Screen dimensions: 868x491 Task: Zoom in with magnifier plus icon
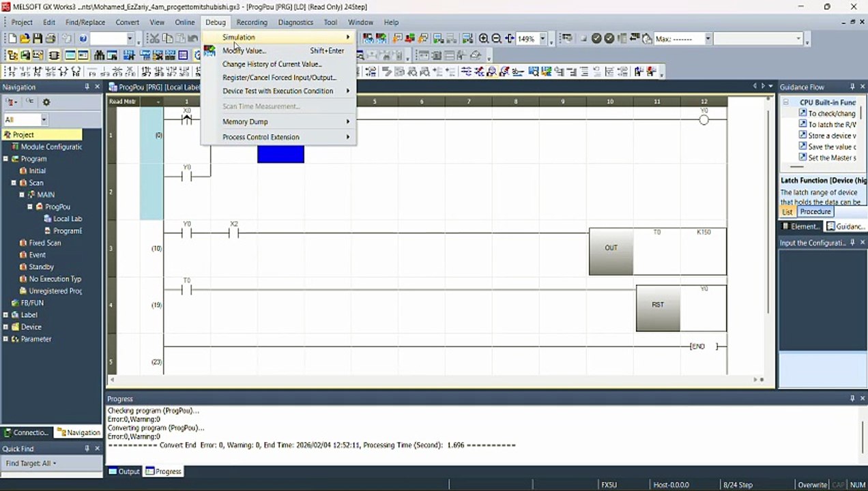483,39
